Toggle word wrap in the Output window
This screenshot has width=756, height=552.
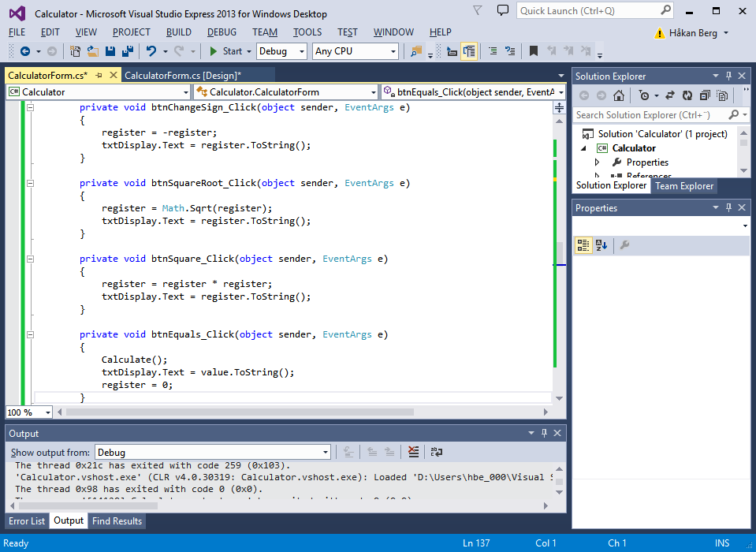tap(437, 452)
